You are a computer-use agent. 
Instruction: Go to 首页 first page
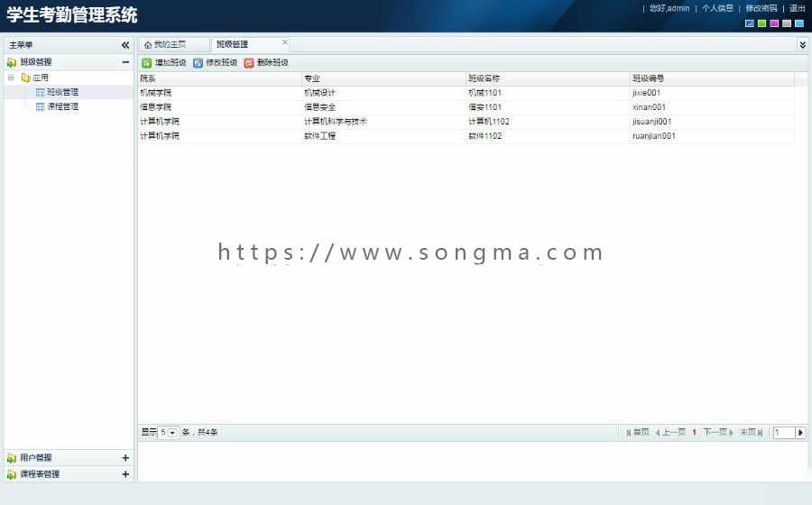click(638, 432)
